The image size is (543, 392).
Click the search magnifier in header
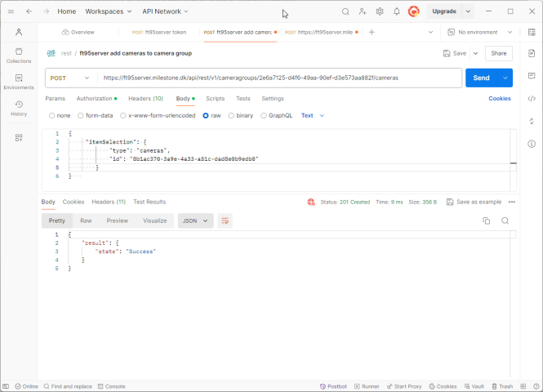(x=345, y=11)
